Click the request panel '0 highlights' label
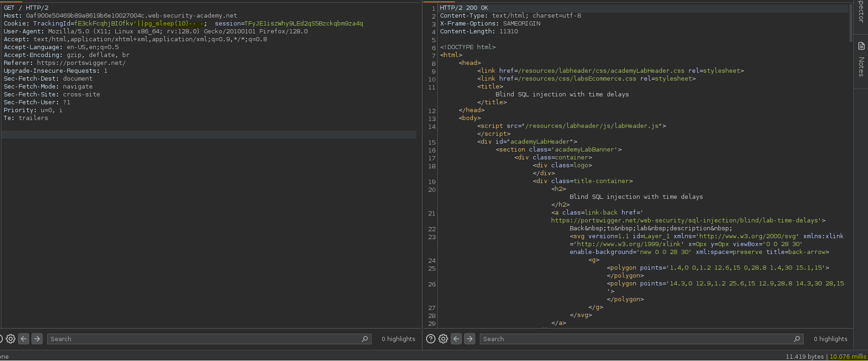This screenshot has height=361, width=868. 398,339
